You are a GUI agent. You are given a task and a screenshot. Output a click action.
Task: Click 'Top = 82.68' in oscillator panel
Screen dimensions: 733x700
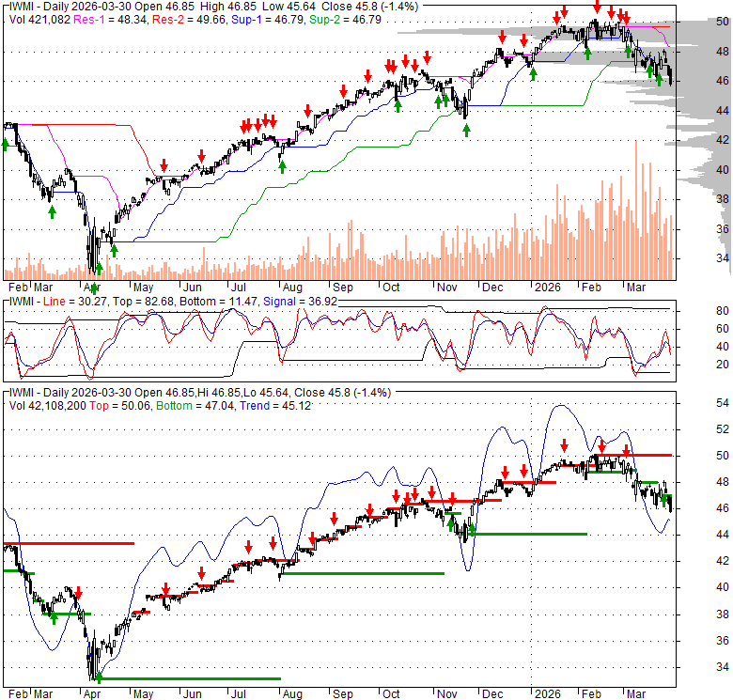point(144,302)
